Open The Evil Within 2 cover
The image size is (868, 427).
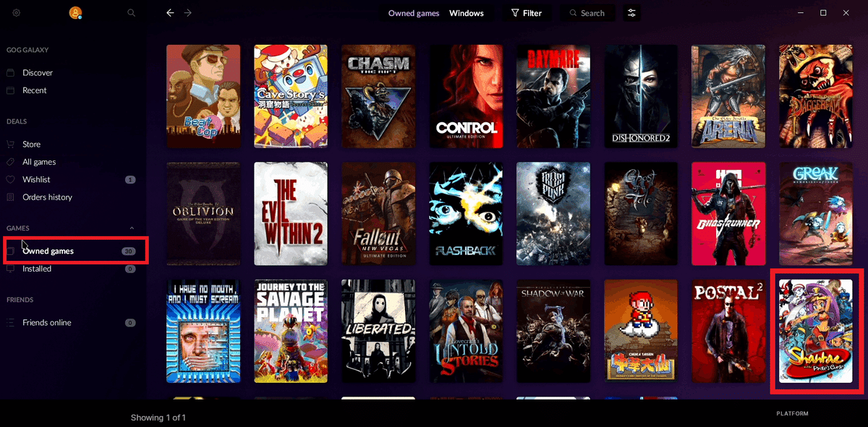(291, 214)
